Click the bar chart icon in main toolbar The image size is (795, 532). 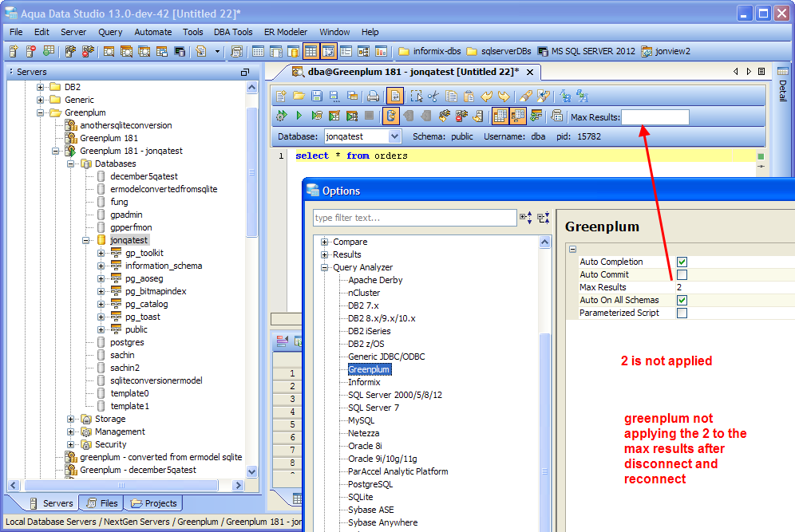[x=381, y=51]
